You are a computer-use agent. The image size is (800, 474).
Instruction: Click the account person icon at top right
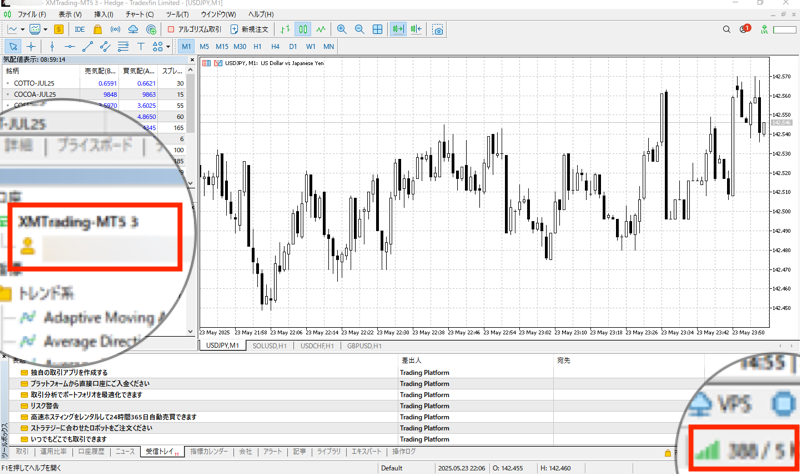tap(764, 30)
